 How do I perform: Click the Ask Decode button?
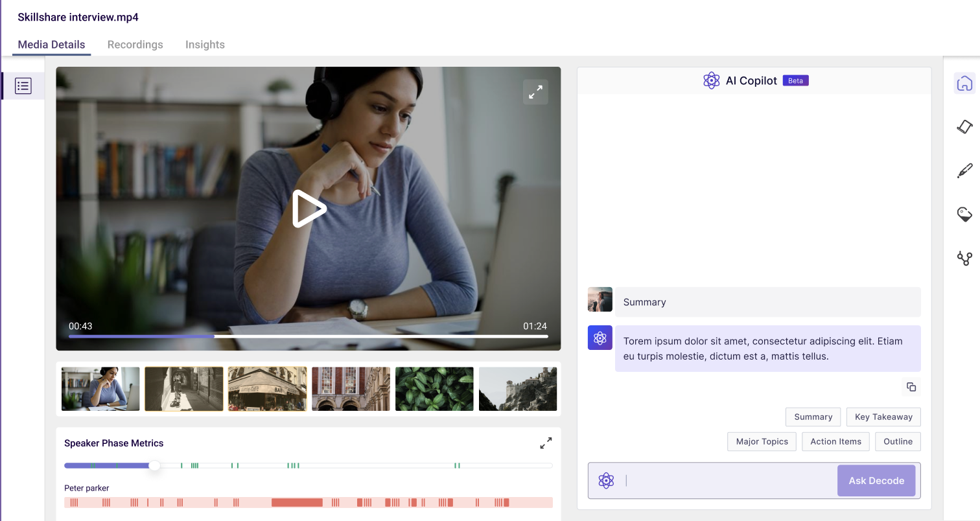click(876, 480)
